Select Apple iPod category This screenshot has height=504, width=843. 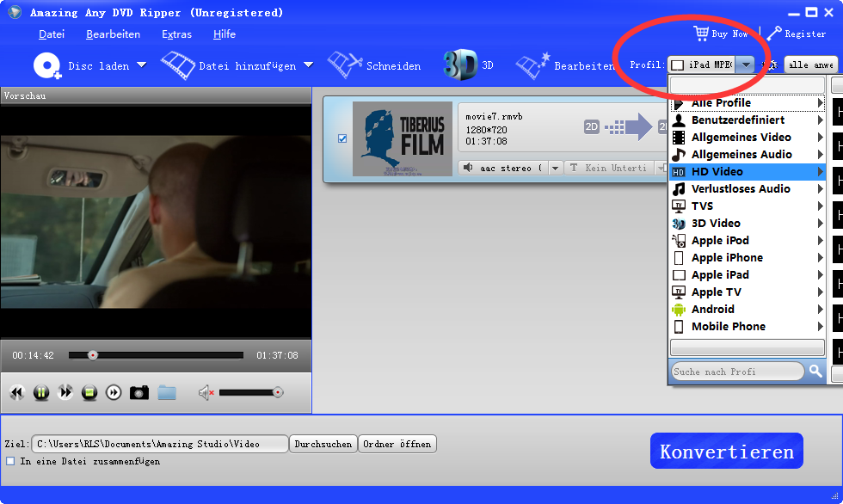pos(748,240)
